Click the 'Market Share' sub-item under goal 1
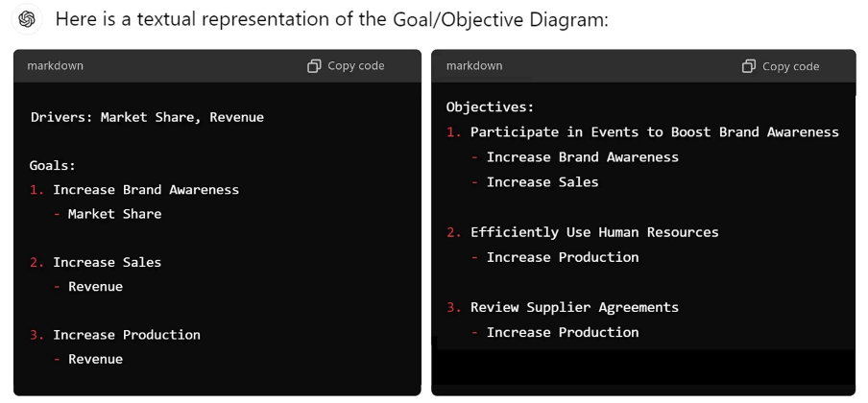868x403 pixels. pos(114,214)
